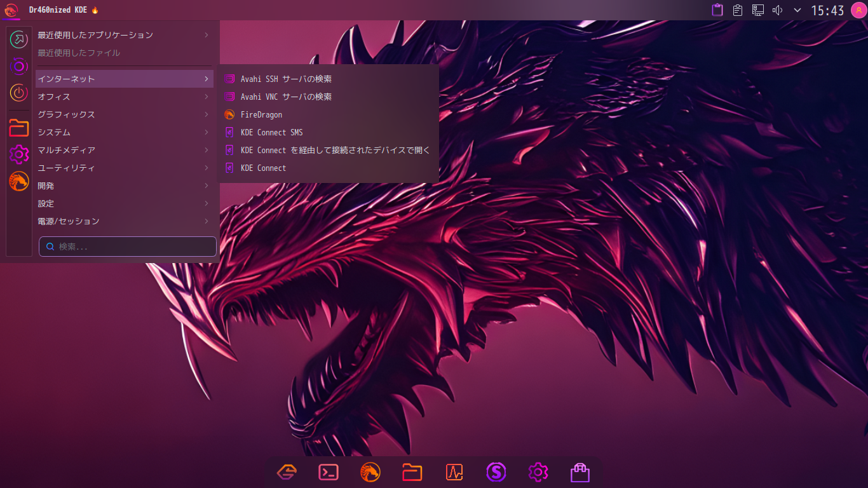Click the 検索... search field
The width and height of the screenshot is (868, 488).
coord(128,247)
